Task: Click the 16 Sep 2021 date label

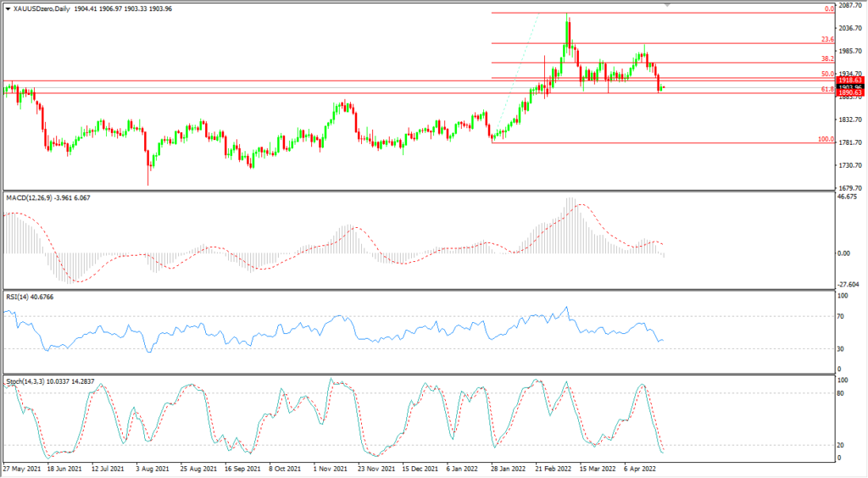Action: 242,469
